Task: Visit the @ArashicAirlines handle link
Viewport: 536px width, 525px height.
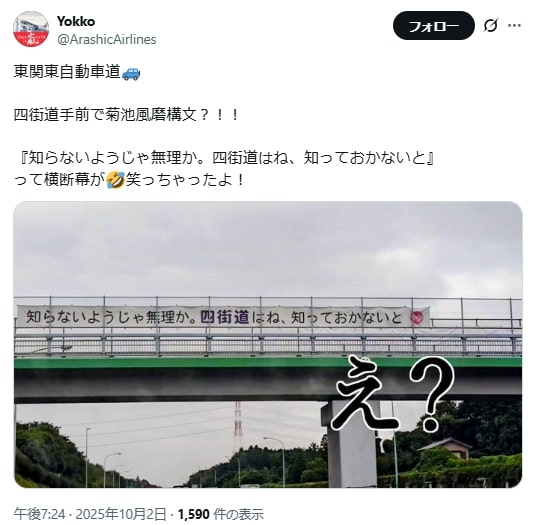Action: 107,39
